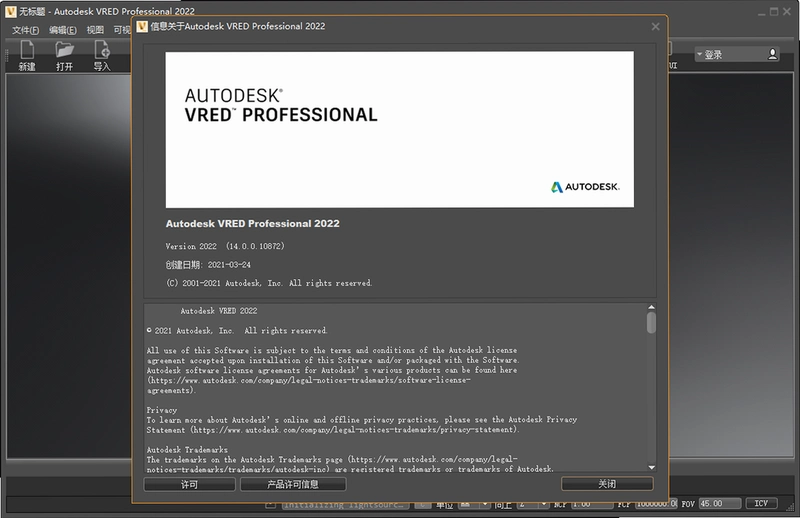Click the '(C) 2001-2021 Autodesk, Inc.' copyright line

coord(269,283)
